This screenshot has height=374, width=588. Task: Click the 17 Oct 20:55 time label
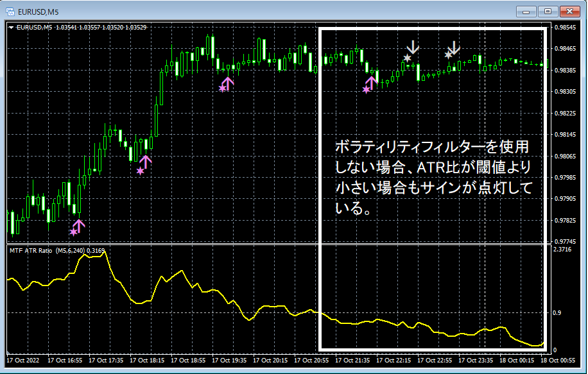point(311,361)
